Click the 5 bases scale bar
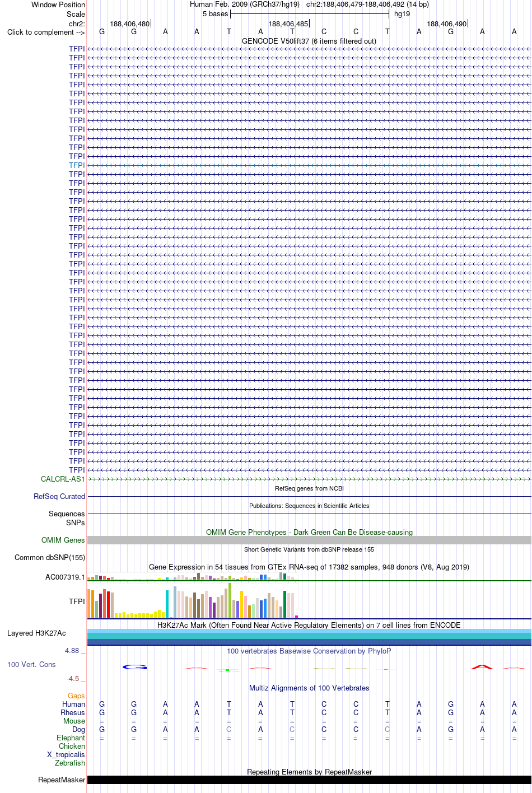This screenshot has width=532, height=793. pos(309,13)
